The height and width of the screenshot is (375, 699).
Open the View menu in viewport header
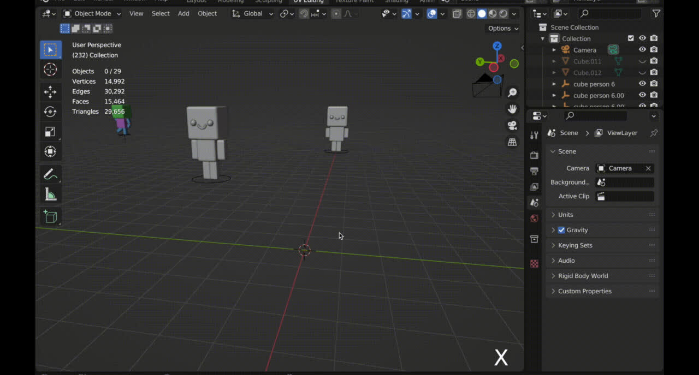[136, 14]
